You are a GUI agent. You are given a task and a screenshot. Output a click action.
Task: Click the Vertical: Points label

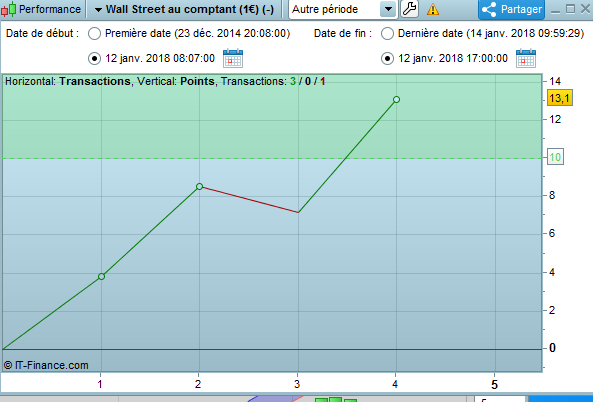176,81
